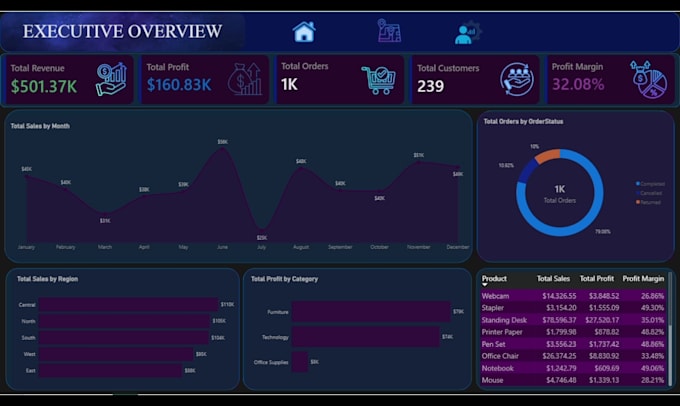680x406 pixels.
Task: Click the Profit Margin pie chart icon
Action: (x=649, y=79)
